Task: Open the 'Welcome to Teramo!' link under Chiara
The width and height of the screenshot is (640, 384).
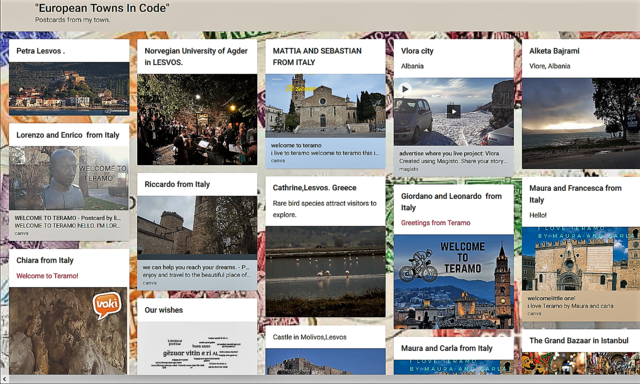Action: pyautogui.click(x=47, y=276)
